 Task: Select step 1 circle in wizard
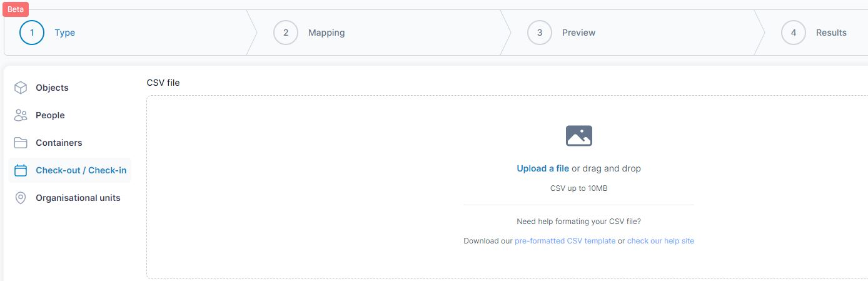coord(32,33)
